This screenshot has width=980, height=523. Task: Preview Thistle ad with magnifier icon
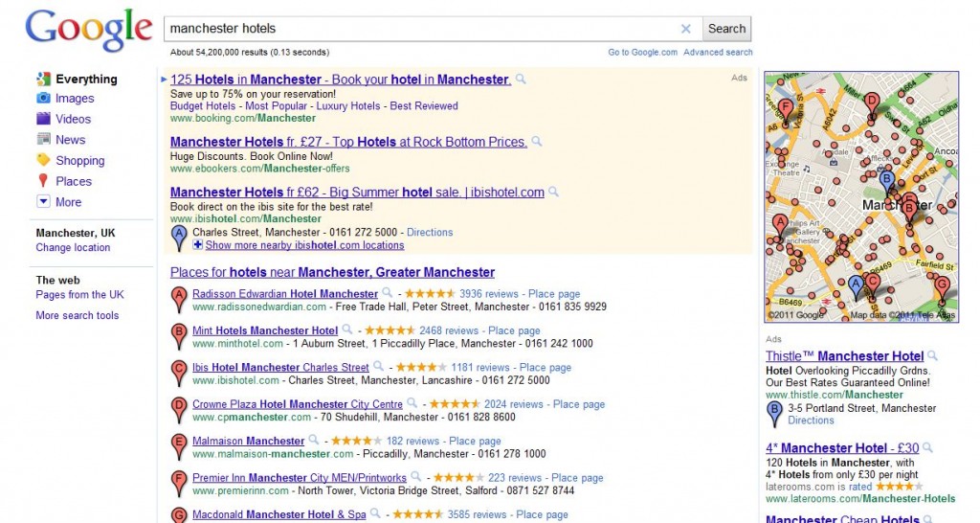pyautogui.click(x=932, y=356)
